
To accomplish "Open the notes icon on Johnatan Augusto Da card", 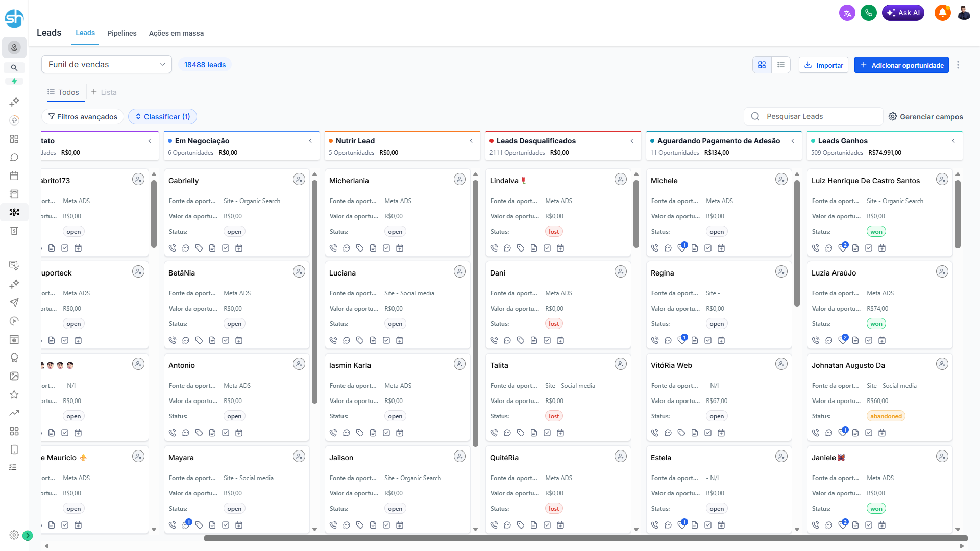I will (855, 433).
